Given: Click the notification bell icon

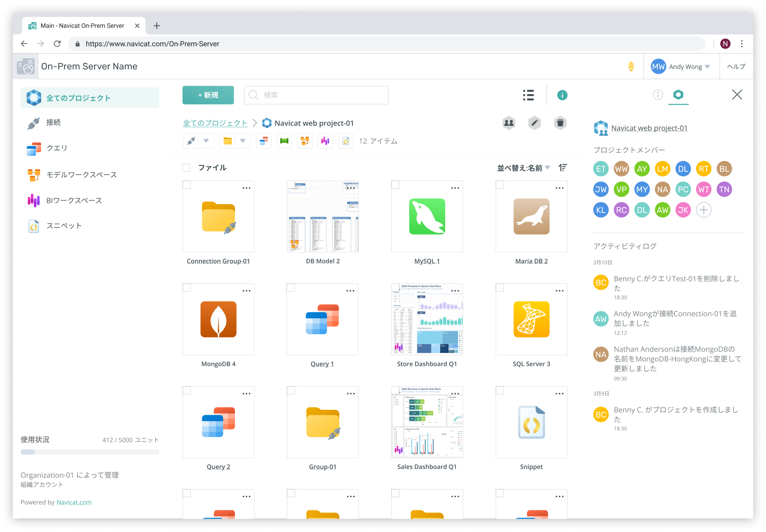Looking at the screenshot, I should [x=631, y=66].
